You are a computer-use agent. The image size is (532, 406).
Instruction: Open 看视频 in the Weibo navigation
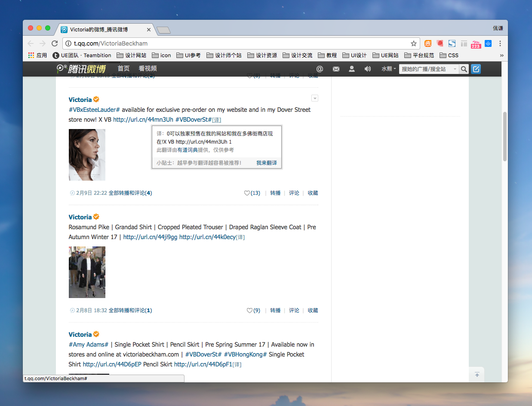(148, 68)
